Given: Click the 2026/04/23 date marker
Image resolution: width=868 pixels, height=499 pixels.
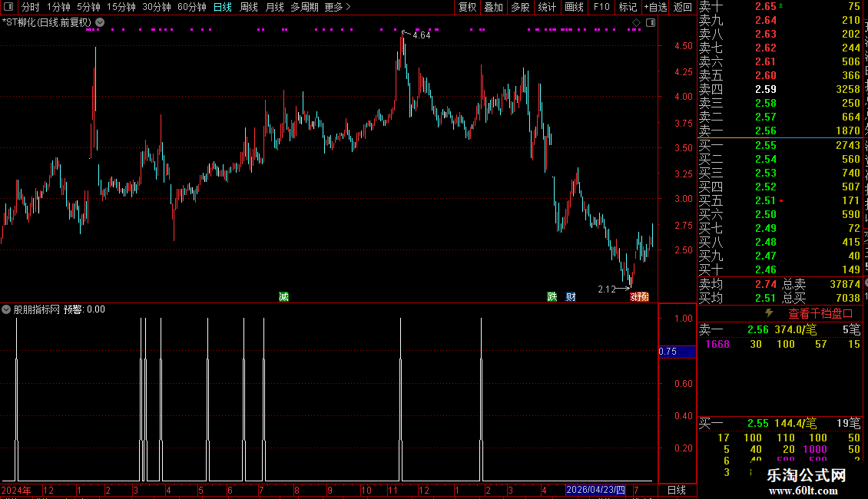Looking at the screenshot, I should [x=595, y=490].
